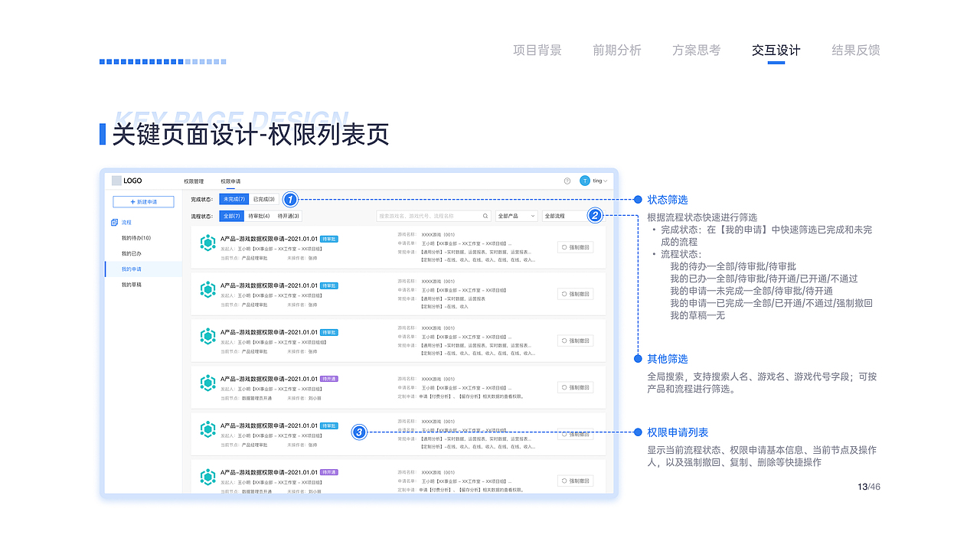Screen dimensions: 980x551
Task: Go to the 项目背景 section
Action: tap(537, 51)
